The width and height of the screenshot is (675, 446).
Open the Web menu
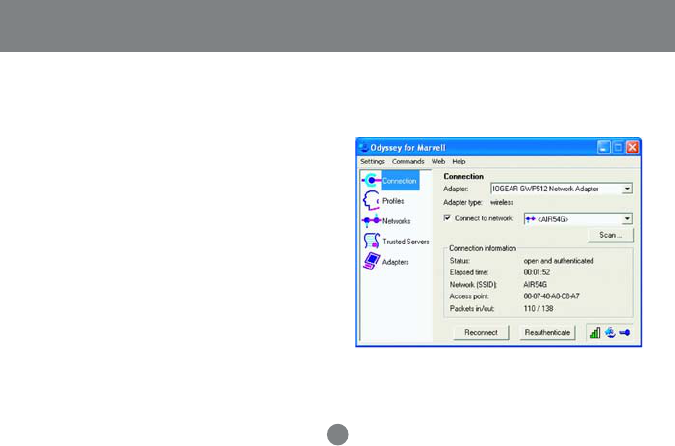pos(438,161)
